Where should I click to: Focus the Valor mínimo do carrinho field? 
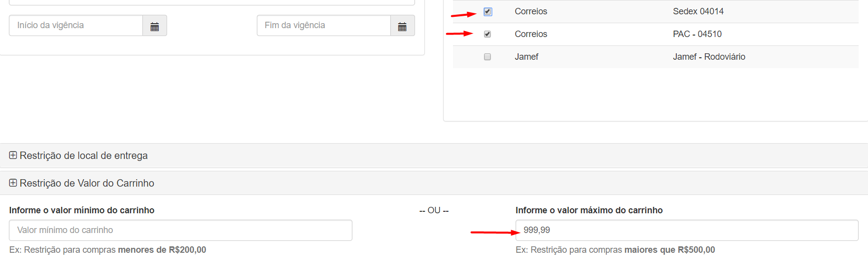(x=180, y=231)
